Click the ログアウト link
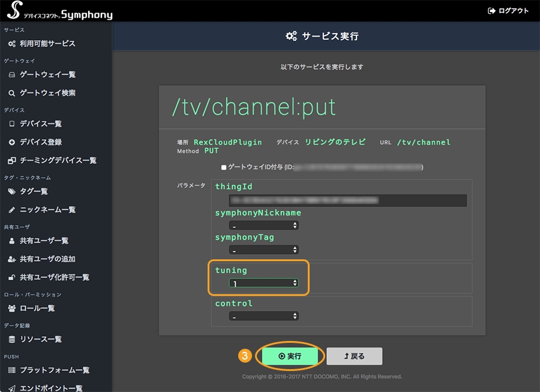Viewport: 540px width, 392px height. (x=508, y=11)
